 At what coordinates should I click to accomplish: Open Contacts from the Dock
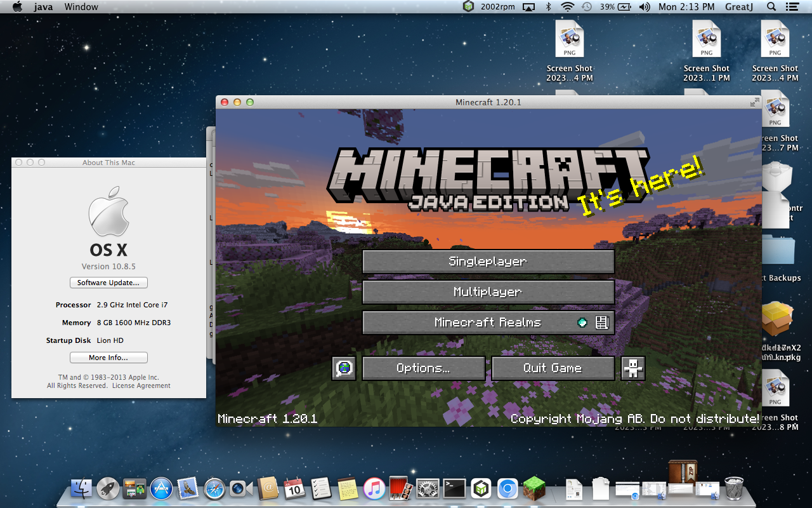(268, 488)
